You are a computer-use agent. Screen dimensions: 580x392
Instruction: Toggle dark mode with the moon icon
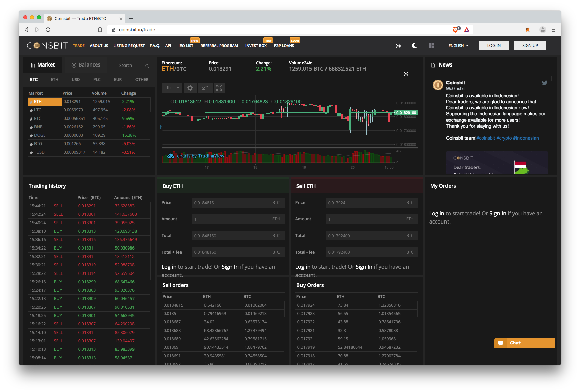pyautogui.click(x=414, y=46)
